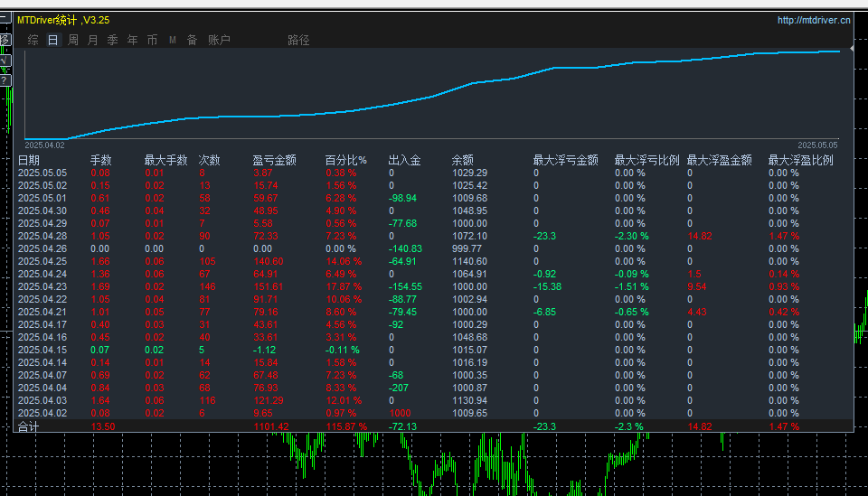Show the 季 quarterly statistics tab
Screen dimensions: 868x496
(x=113, y=40)
